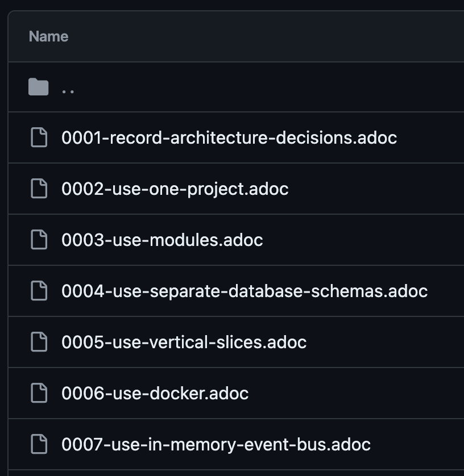Click the file icon next to 0004-use-separate-database-schemas.adoc
Viewport: 464px width, 476px height.
[x=39, y=291]
